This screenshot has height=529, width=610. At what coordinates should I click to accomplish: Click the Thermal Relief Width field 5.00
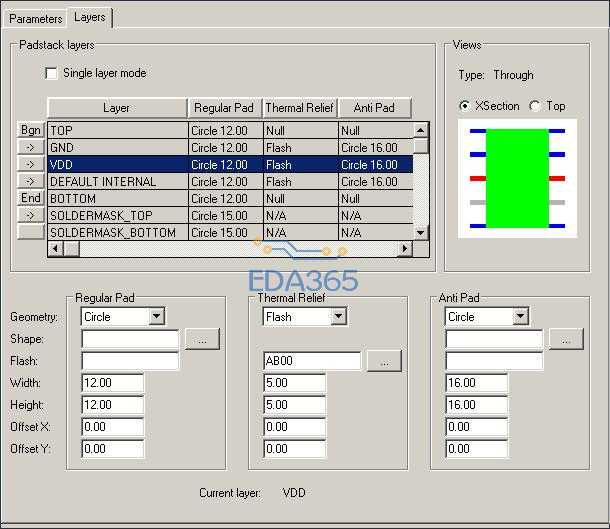[x=294, y=383]
